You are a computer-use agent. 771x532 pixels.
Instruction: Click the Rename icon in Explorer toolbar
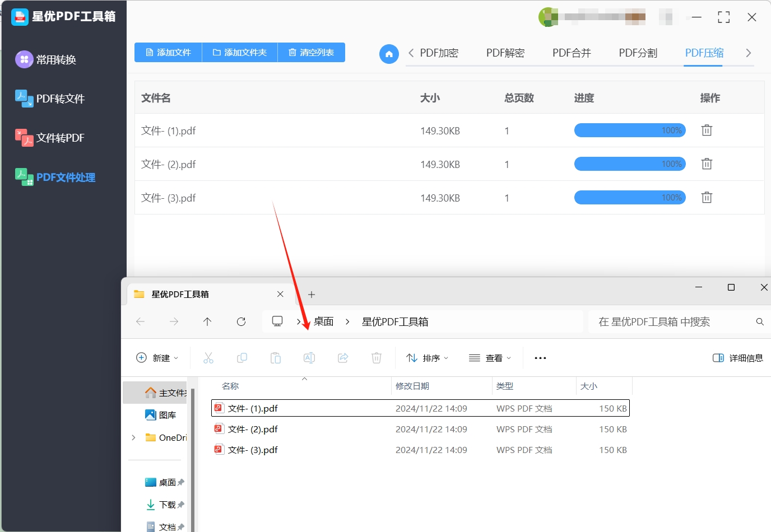[x=309, y=358]
